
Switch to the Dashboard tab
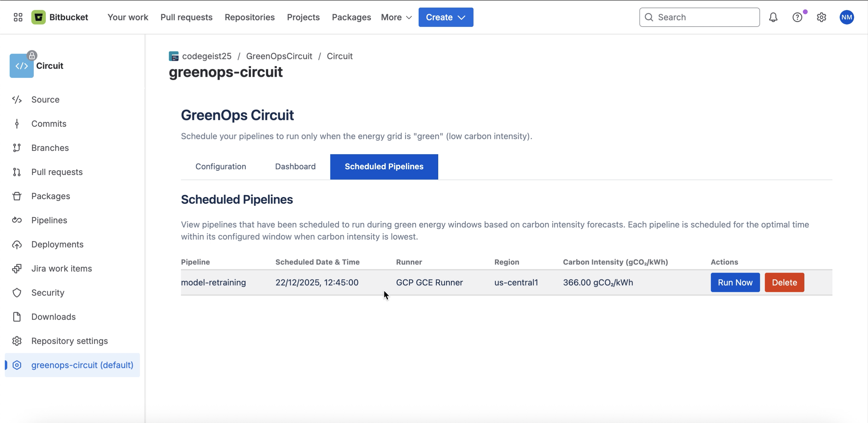tap(295, 166)
